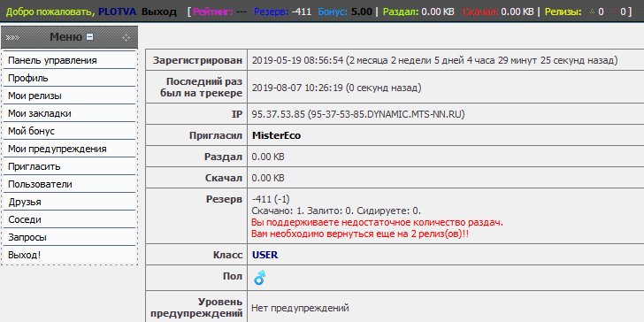Click the registration date 2019-05-19 08:56:54
Image resolution: width=644 pixels, height=322 pixels.
297,60
